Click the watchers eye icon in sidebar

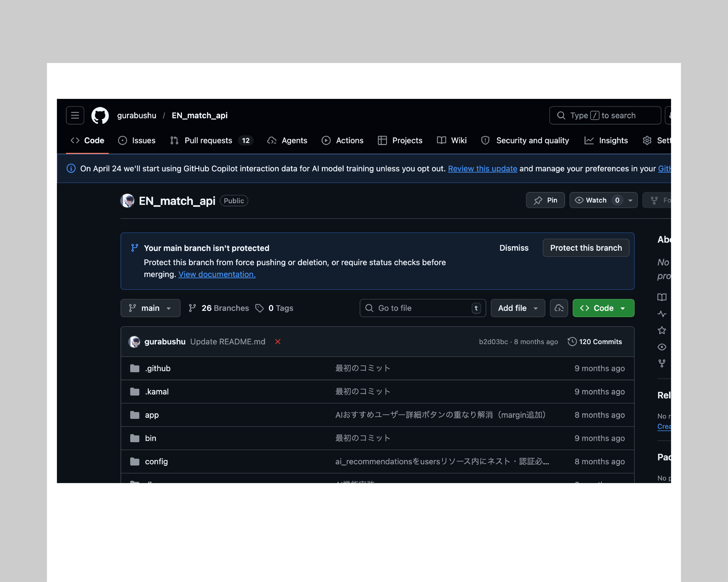coord(662,347)
